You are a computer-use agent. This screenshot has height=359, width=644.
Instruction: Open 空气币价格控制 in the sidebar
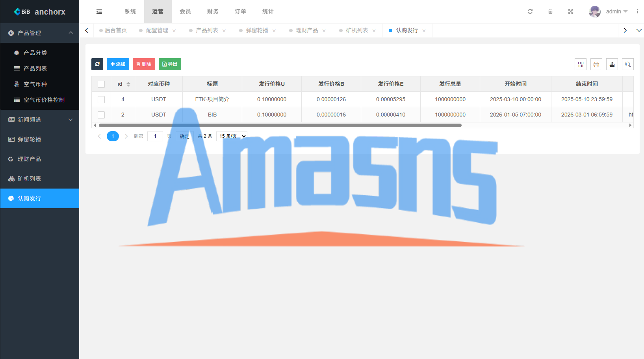tap(40, 100)
